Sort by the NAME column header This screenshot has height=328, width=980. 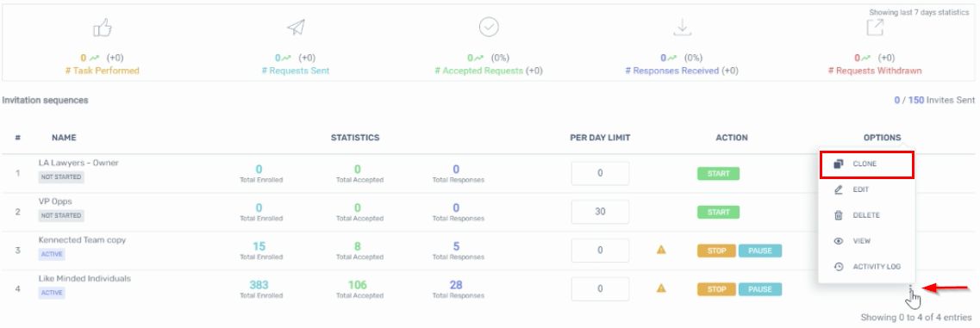click(64, 138)
